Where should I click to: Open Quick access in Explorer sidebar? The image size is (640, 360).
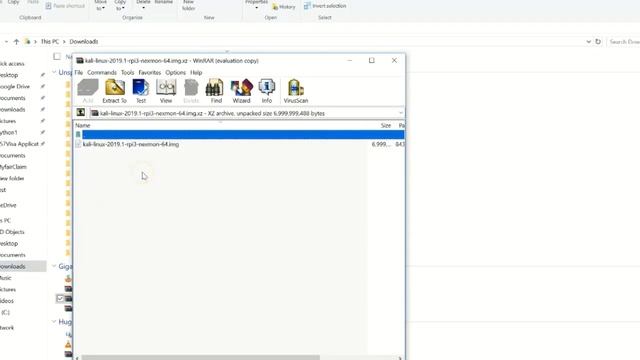click(x=12, y=64)
